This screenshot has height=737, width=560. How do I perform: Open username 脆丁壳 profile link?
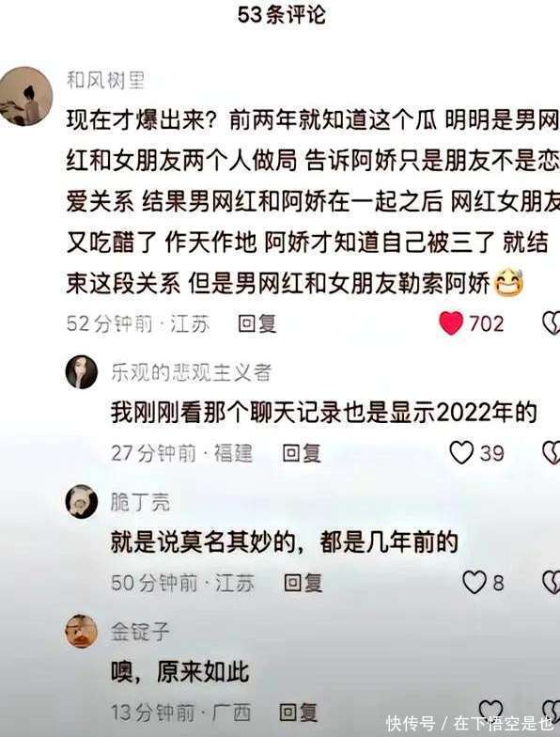click(x=141, y=502)
